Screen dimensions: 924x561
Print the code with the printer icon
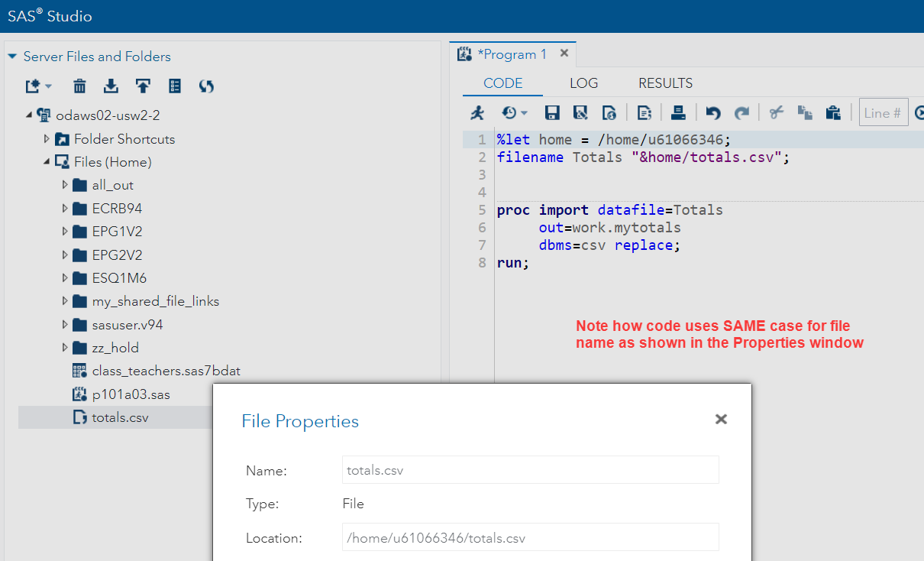click(677, 113)
